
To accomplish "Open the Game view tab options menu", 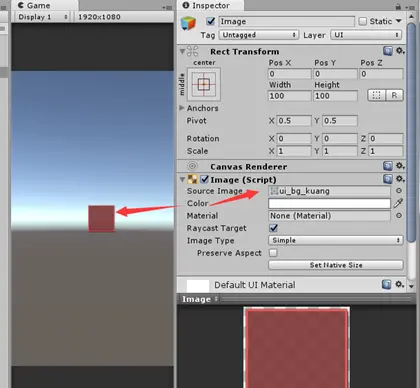I will coord(167,7).
